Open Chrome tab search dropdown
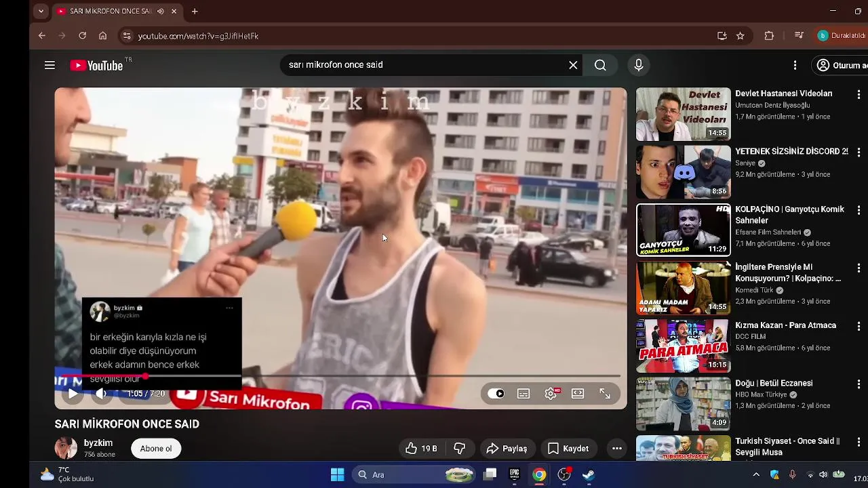Screen dimensions: 868x488 tap(41, 12)
